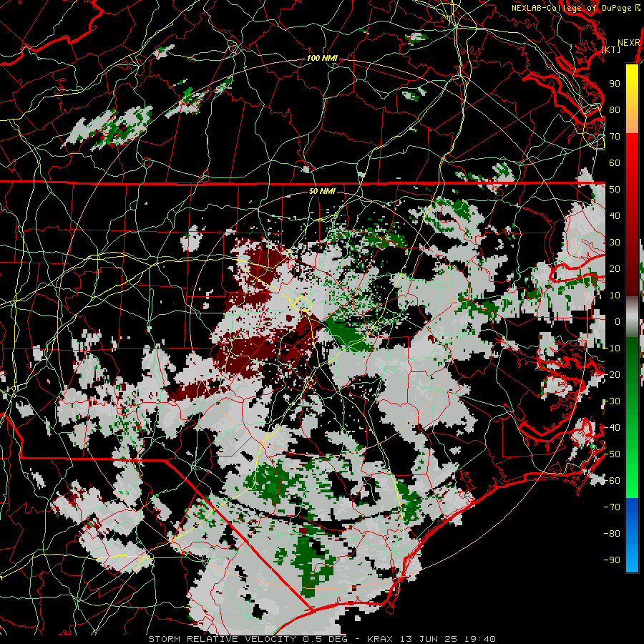This screenshot has width=644, height=644.
Task: Click the 80 value on velocity scale
Action: 615,110
